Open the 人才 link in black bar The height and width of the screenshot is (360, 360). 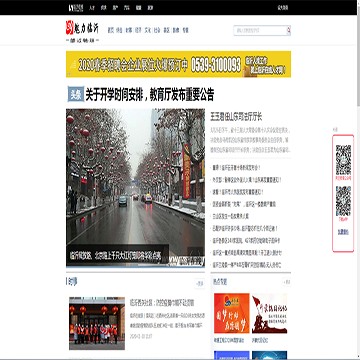point(92,8)
